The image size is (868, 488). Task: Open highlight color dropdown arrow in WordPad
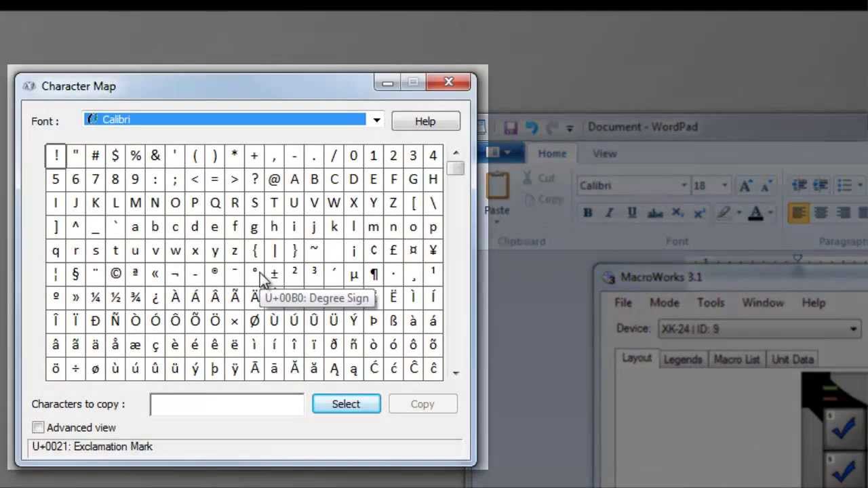738,213
